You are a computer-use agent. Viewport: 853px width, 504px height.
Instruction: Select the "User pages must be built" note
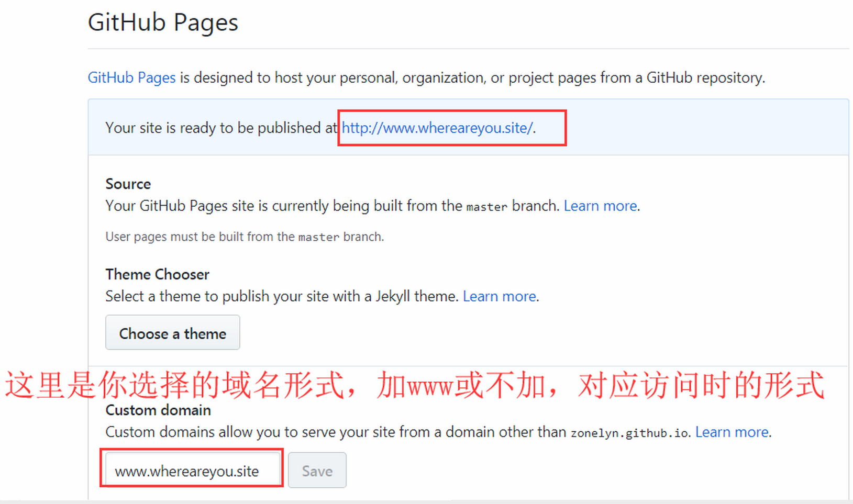click(x=245, y=237)
